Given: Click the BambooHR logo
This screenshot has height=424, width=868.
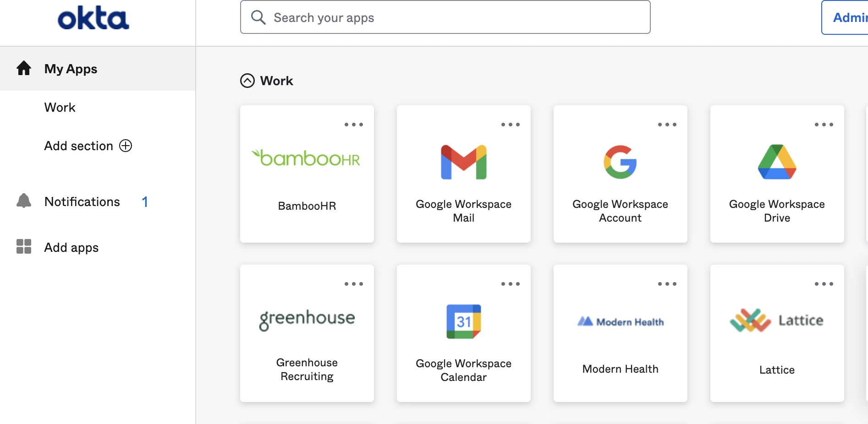Looking at the screenshot, I should [x=306, y=158].
